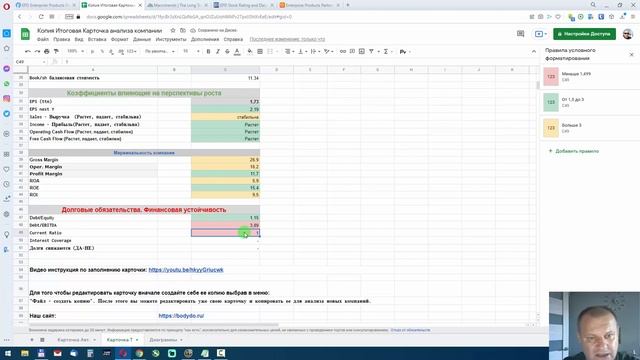Open the text color picker
640x360 pixels.
(237, 51)
